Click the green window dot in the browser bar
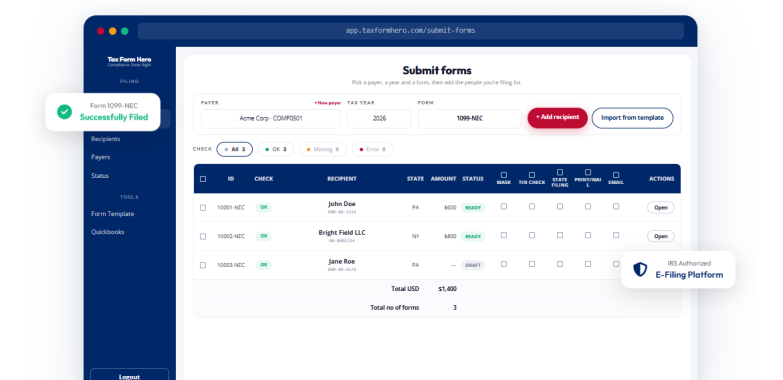Screen dimensions: 783x380 click(x=124, y=31)
